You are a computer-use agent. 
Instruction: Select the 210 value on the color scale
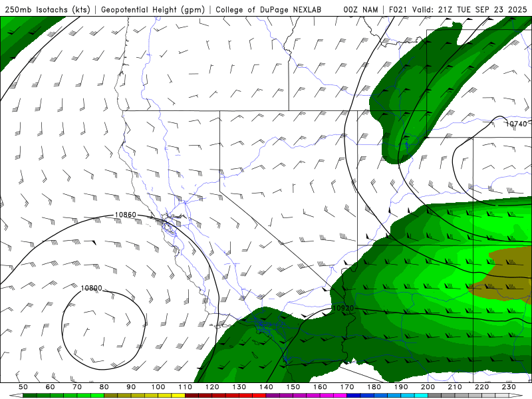click(455, 387)
